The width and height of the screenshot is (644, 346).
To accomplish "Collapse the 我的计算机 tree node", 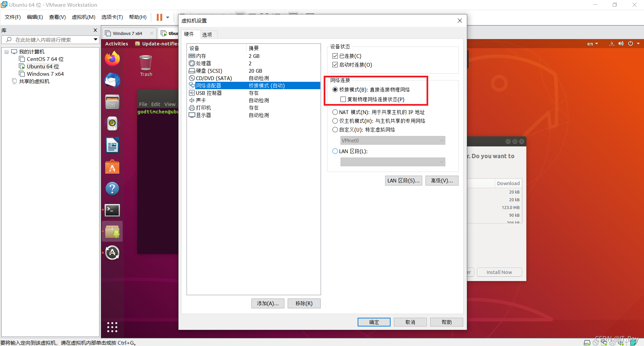I will [x=6, y=52].
